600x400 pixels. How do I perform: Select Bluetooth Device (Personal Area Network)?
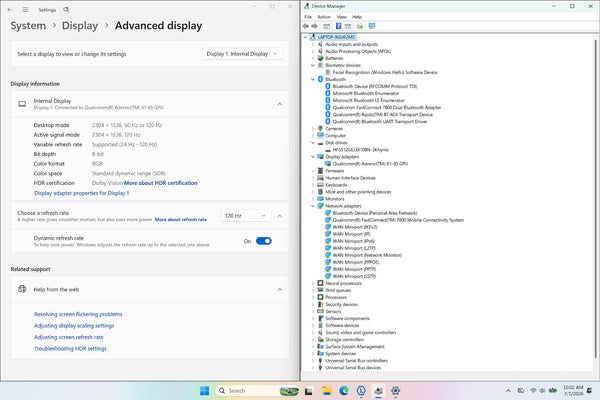click(375, 213)
